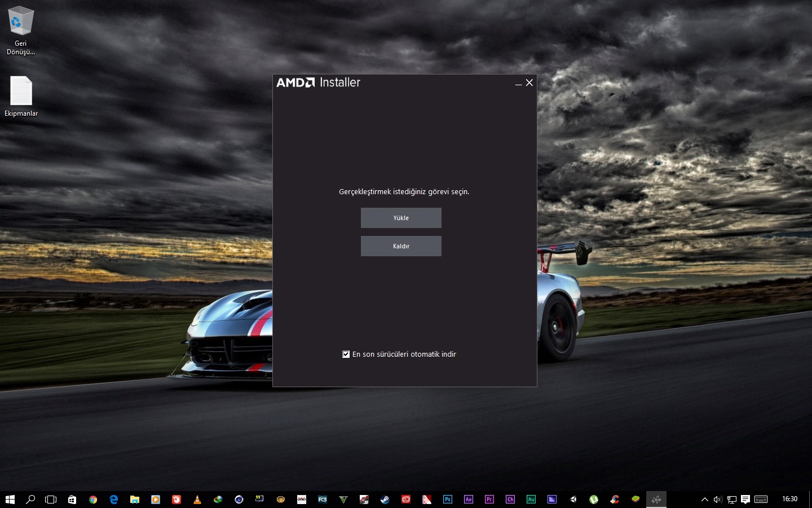Open Internet Download Manager from the taskbar
The height and width of the screenshot is (508, 812).
click(218, 500)
